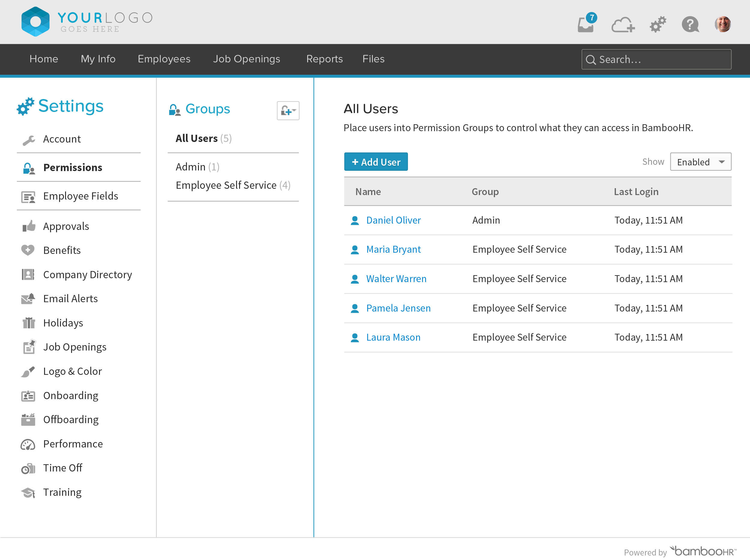The height and width of the screenshot is (560, 750).
Task: Select the Employee Self Service group
Action: click(x=226, y=185)
